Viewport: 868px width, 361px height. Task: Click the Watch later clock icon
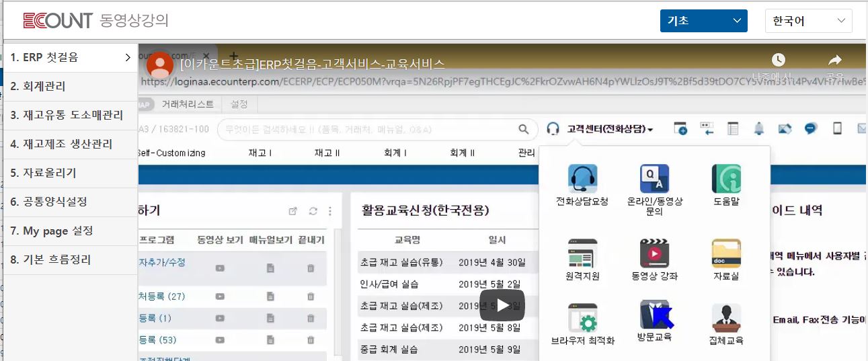point(778,60)
